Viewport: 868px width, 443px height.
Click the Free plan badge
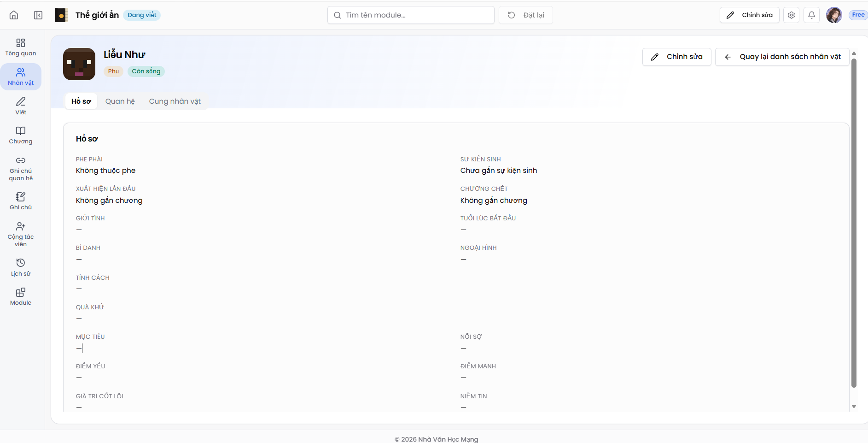[858, 15]
